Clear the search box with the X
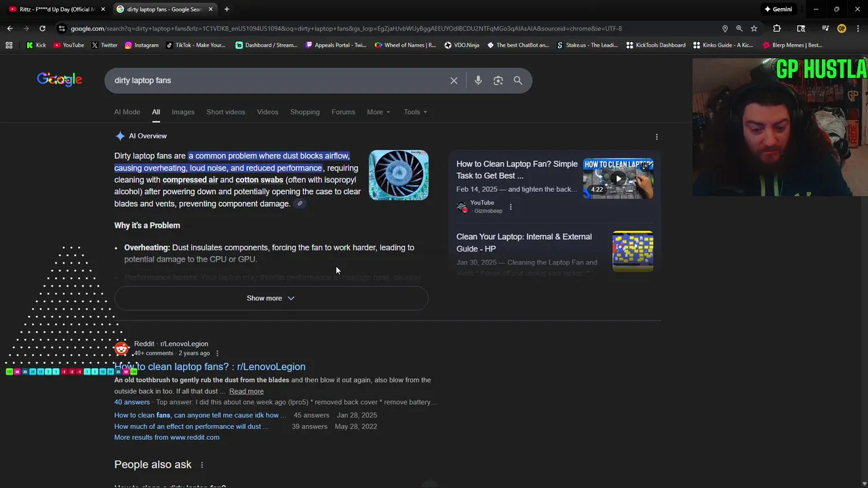 454,81
